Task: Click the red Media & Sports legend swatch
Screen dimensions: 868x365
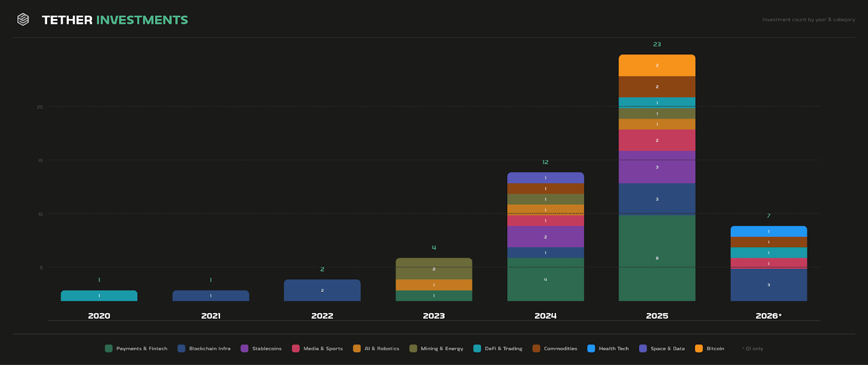Action: point(296,348)
